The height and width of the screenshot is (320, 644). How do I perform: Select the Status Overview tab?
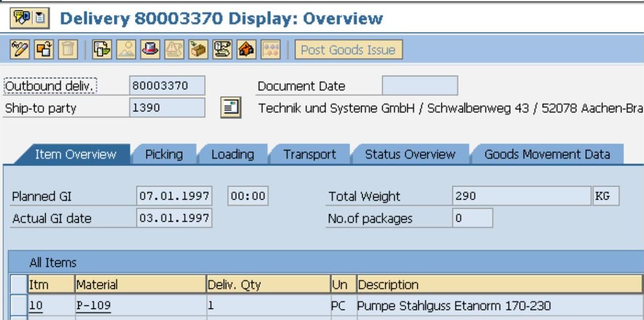tap(410, 154)
